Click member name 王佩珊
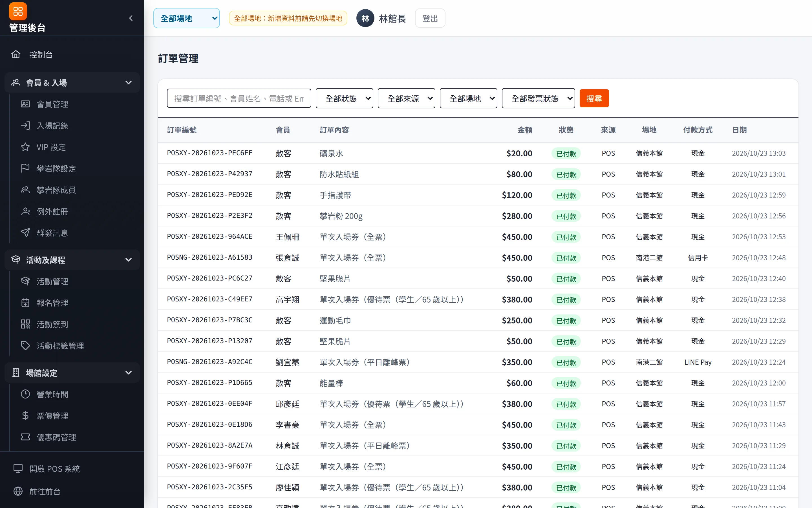 click(x=287, y=237)
